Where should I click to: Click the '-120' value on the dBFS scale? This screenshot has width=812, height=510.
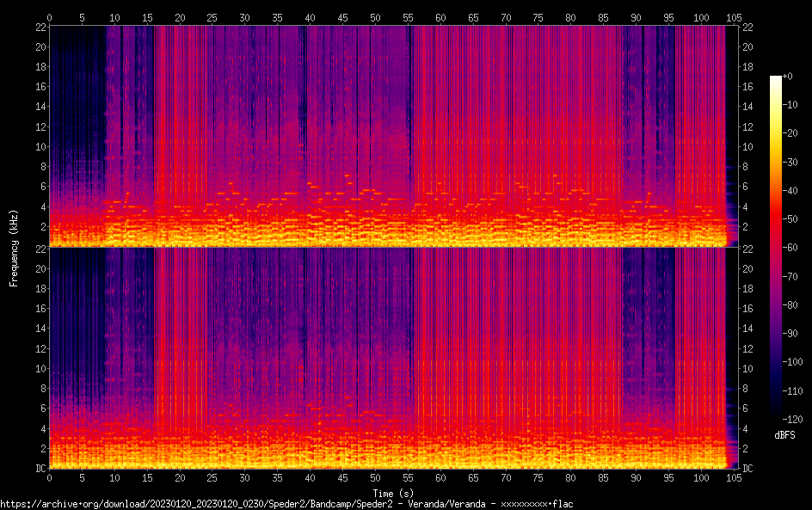tap(796, 421)
